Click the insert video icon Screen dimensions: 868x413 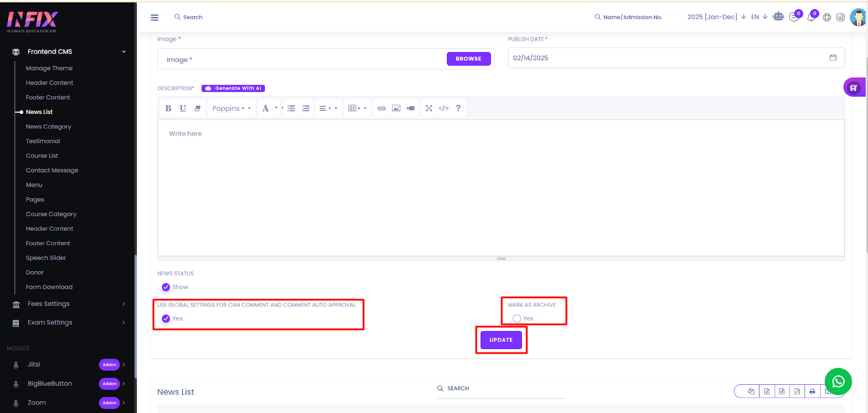click(x=411, y=109)
